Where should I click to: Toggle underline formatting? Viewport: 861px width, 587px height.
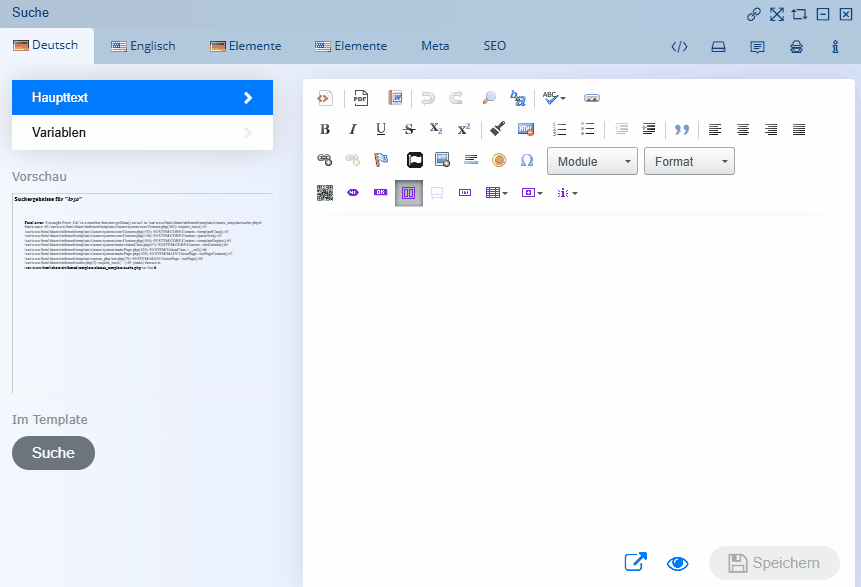coord(380,129)
